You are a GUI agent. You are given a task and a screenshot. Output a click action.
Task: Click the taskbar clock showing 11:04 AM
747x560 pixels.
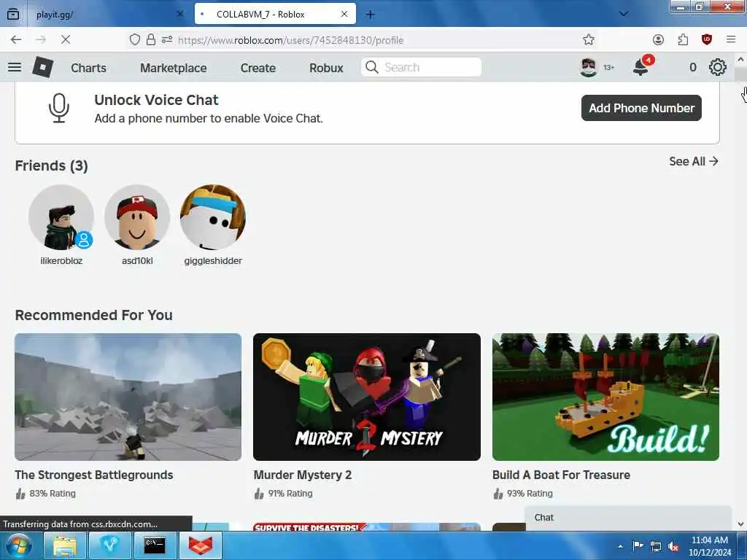(709, 546)
